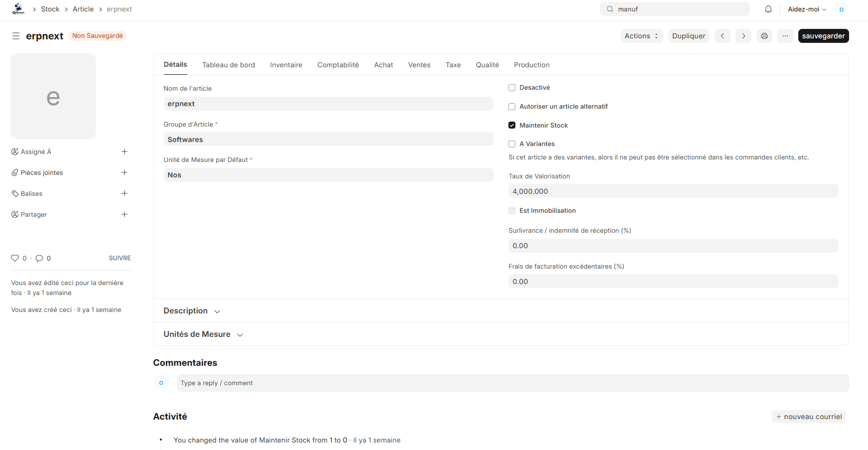
Task: Click the Assigné À label
Action: (36, 151)
